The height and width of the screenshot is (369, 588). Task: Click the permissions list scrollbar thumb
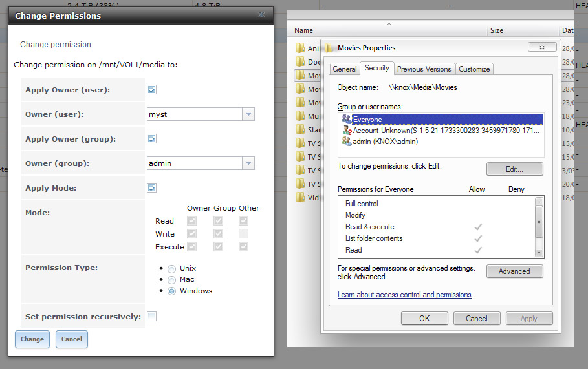[x=539, y=222]
